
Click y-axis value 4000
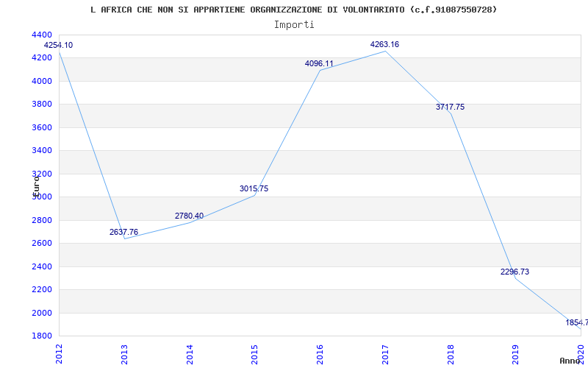43,81
